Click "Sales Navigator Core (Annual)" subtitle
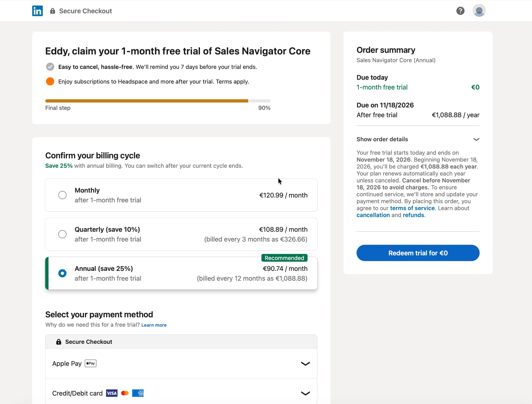This screenshot has width=532, height=404. tap(396, 60)
